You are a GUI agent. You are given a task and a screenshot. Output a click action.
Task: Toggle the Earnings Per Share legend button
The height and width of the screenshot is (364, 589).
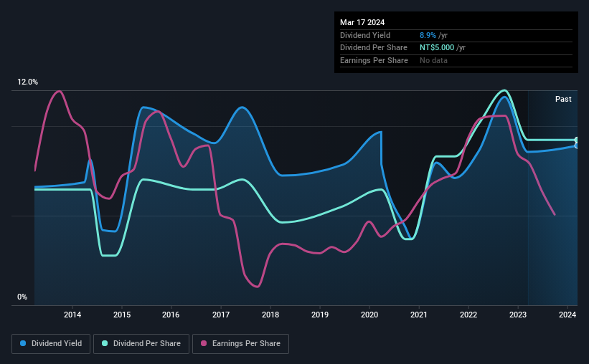(x=241, y=344)
